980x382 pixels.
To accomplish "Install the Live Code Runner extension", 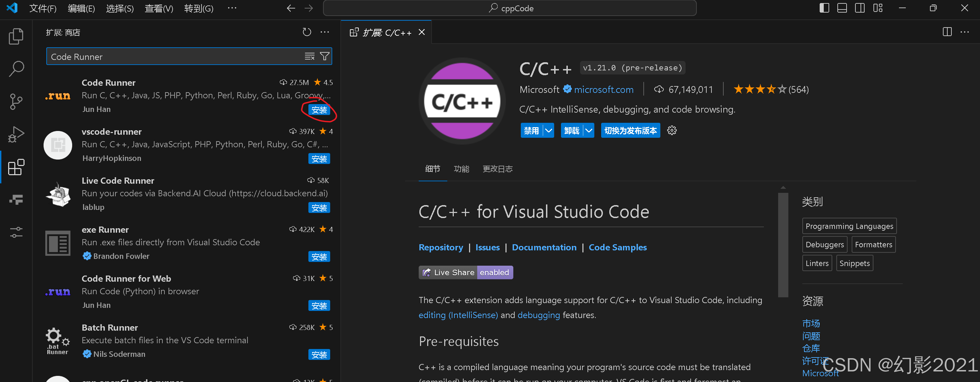I will coord(319,208).
